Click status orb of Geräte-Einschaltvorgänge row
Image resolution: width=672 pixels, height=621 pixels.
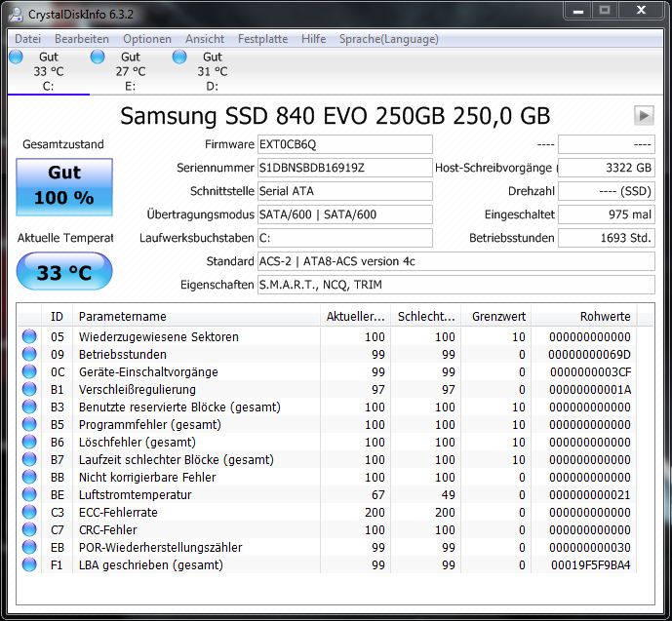click(29, 371)
